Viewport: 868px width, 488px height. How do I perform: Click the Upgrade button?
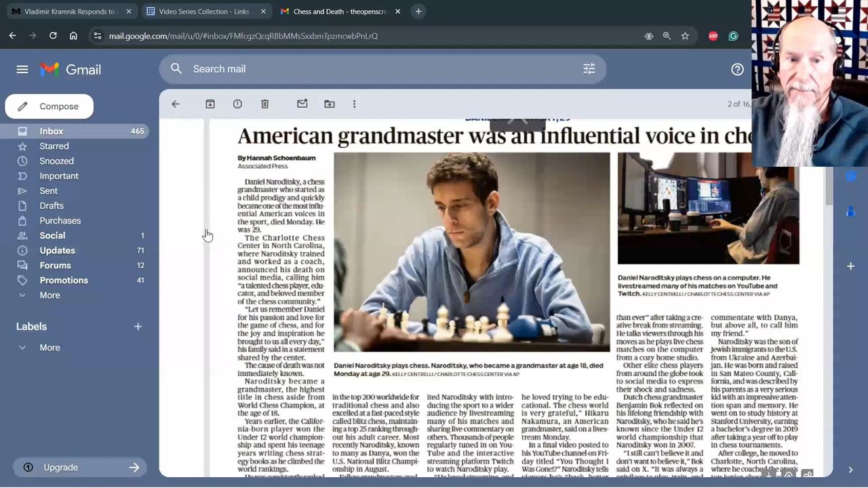[x=81, y=468]
